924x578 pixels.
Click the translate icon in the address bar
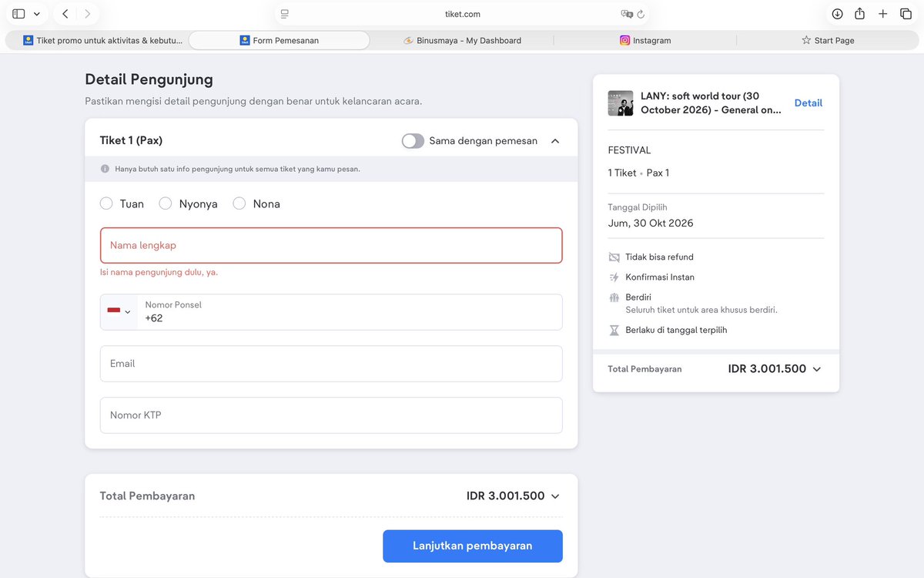(627, 14)
